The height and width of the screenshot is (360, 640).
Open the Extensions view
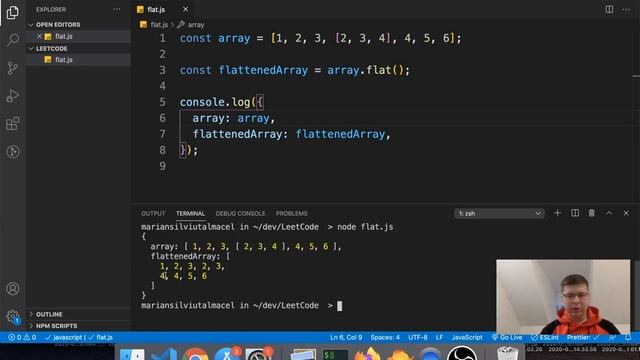click(x=13, y=124)
